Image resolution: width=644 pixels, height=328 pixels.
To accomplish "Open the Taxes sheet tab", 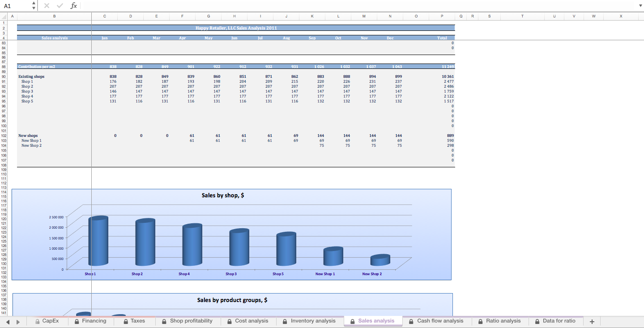I will point(134,321).
